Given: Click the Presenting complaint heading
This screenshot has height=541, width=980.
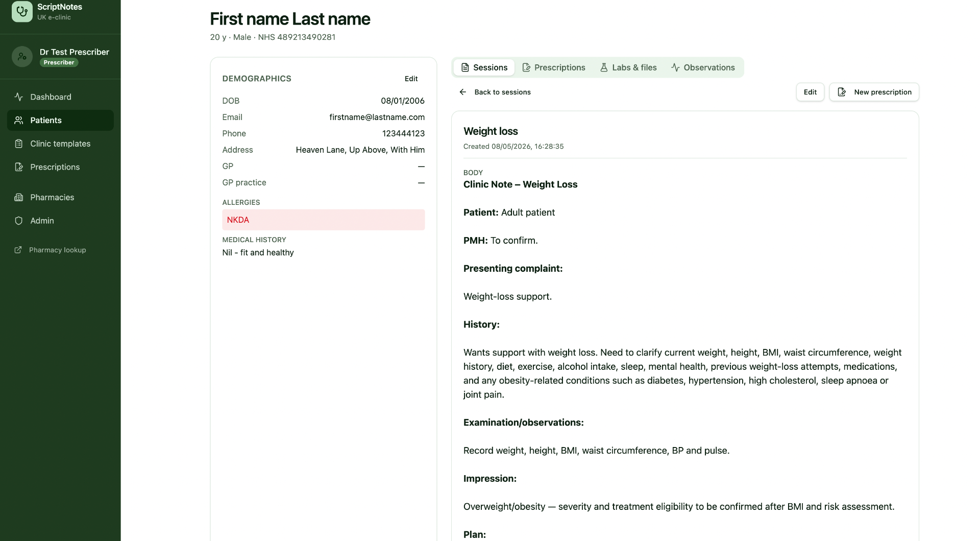Looking at the screenshot, I should coord(513,269).
